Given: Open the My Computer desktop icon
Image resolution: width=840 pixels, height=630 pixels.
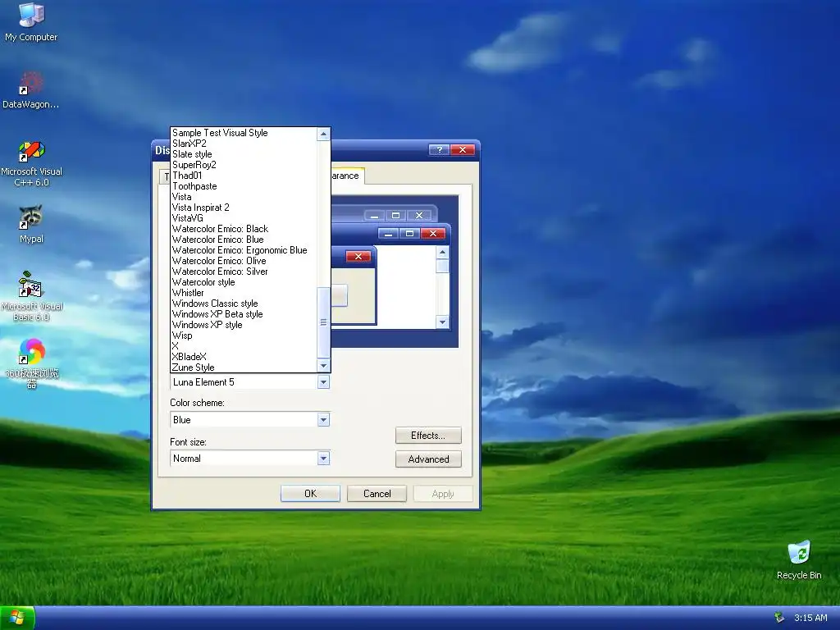Looking at the screenshot, I should [31, 22].
